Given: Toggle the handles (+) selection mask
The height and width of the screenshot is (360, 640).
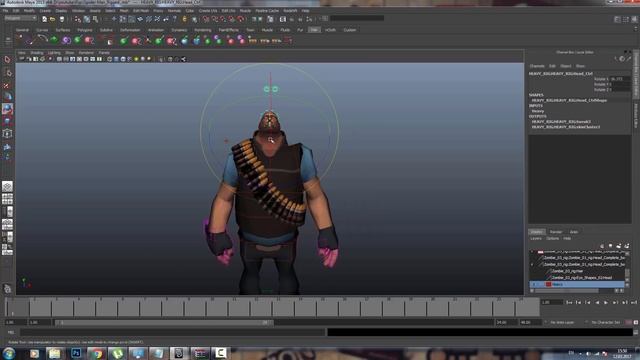Looking at the screenshot, I should tap(114, 19).
